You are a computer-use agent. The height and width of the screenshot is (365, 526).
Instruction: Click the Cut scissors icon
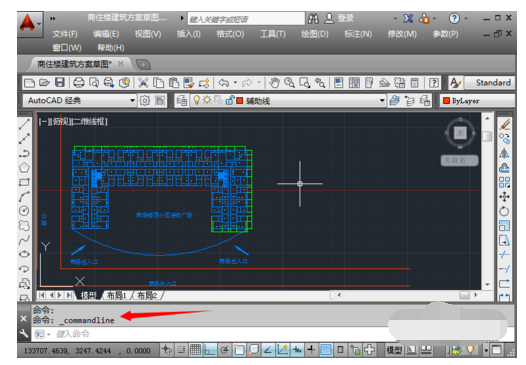click(x=143, y=83)
